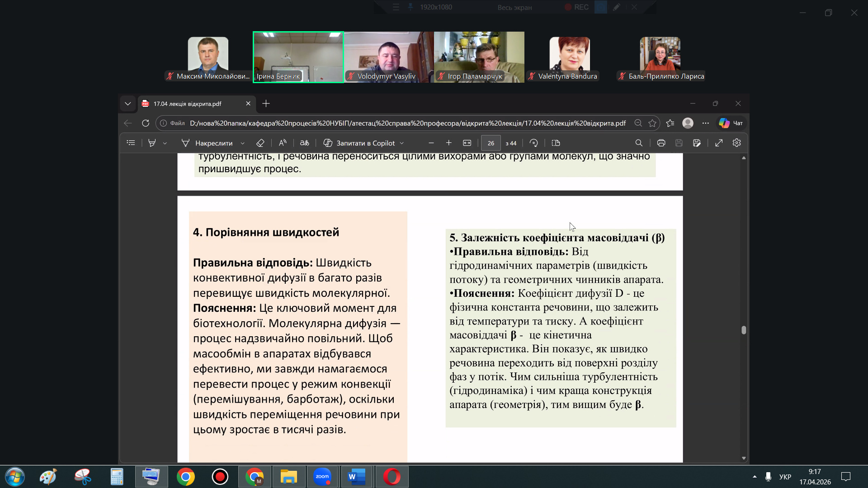
Task: Rotate the PDF page
Action: pos(533,143)
